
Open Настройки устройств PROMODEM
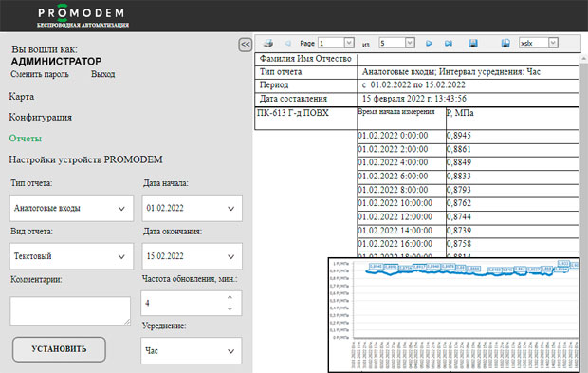click(x=85, y=159)
